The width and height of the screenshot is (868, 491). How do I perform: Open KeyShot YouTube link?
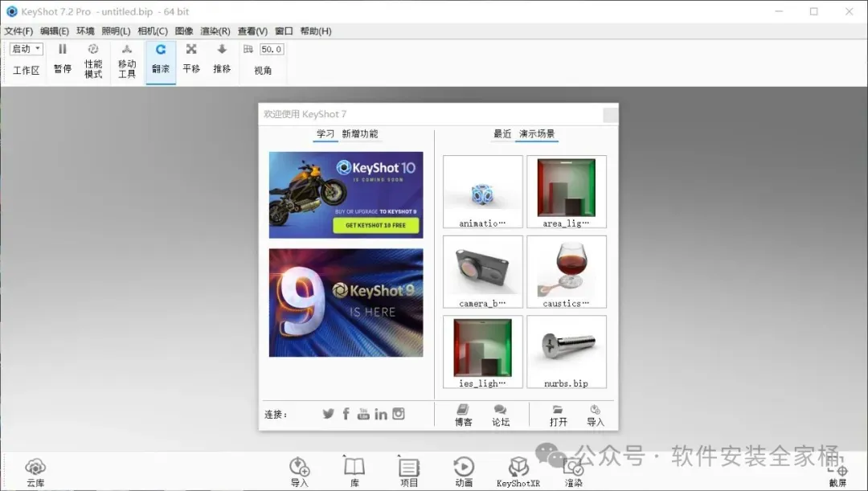(x=363, y=414)
